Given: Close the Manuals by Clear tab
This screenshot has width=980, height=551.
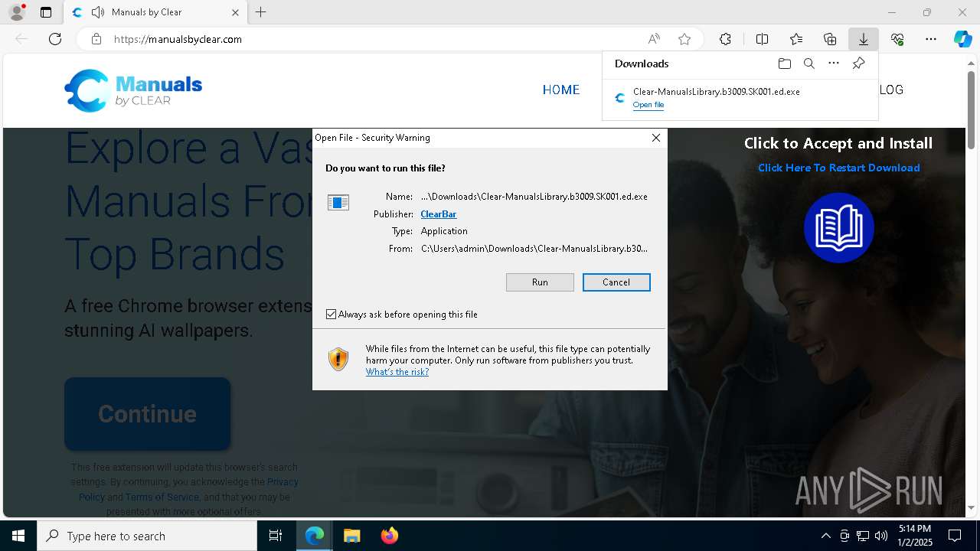Looking at the screenshot, I should click(x=235, y=12).
